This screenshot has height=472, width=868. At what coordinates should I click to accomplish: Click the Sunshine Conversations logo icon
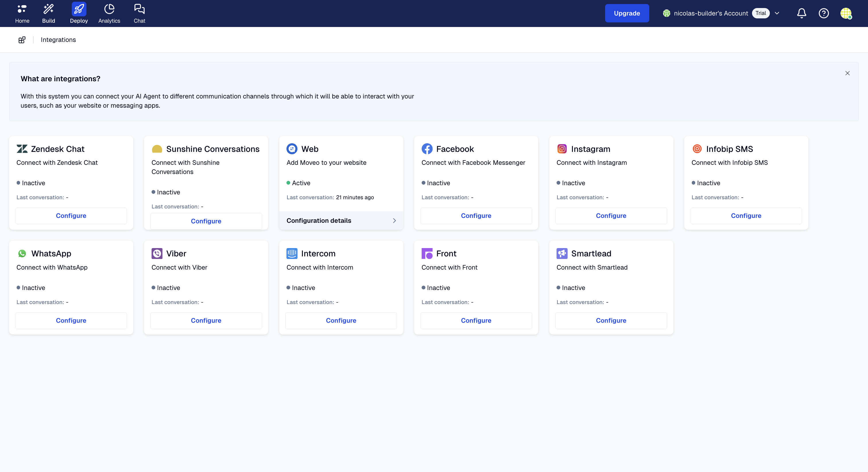click(x=157, y=149)
